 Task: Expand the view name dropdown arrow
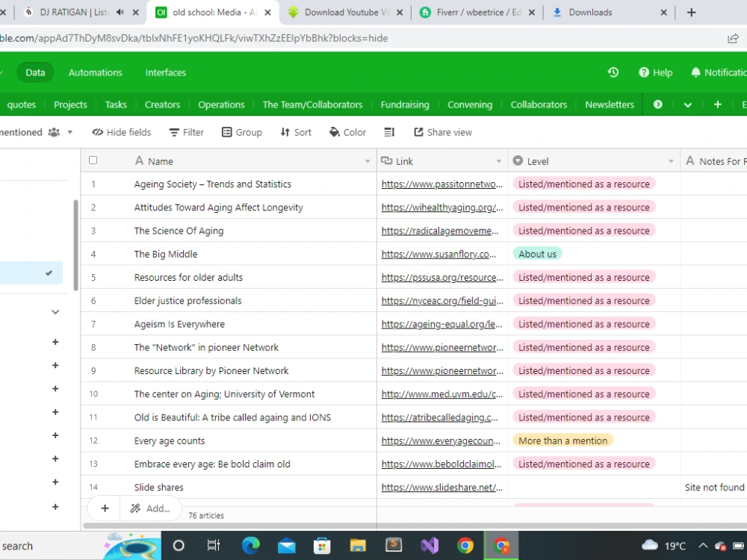70,132
